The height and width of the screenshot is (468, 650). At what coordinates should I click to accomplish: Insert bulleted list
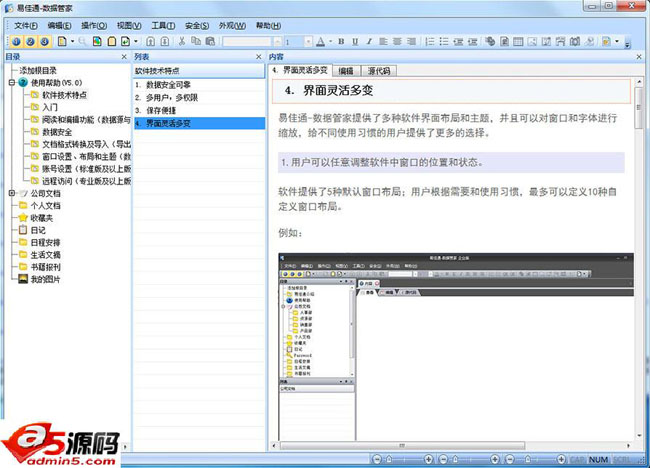(x=444, y=41)
